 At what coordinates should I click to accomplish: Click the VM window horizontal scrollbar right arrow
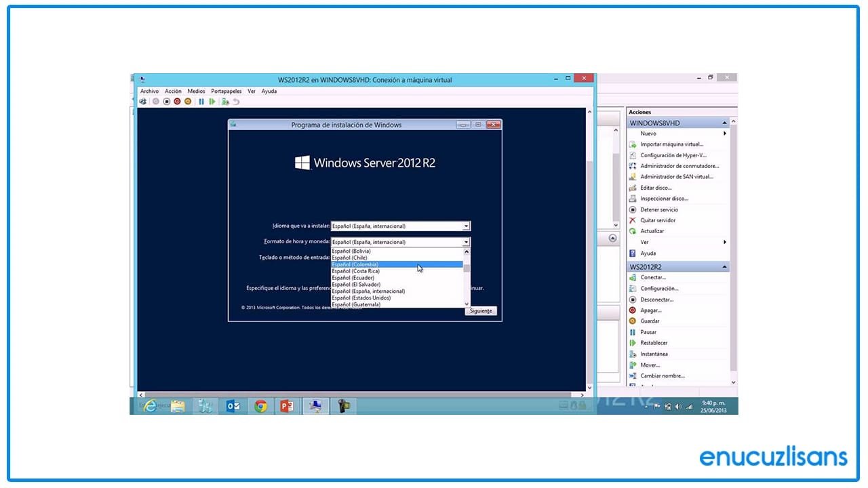tap(583, 394)
